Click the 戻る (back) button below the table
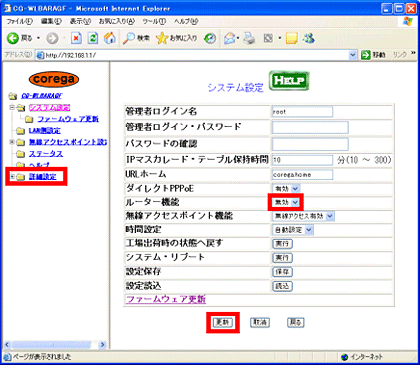 pos(296,322)
